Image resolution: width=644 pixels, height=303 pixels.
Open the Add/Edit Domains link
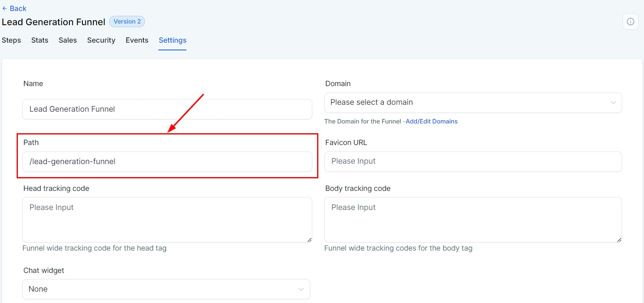click(431, 121)
